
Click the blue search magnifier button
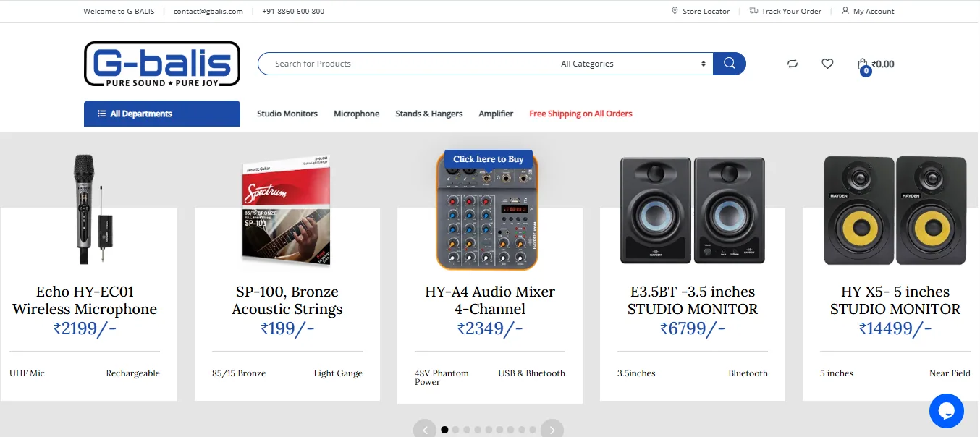click(729, 64)
